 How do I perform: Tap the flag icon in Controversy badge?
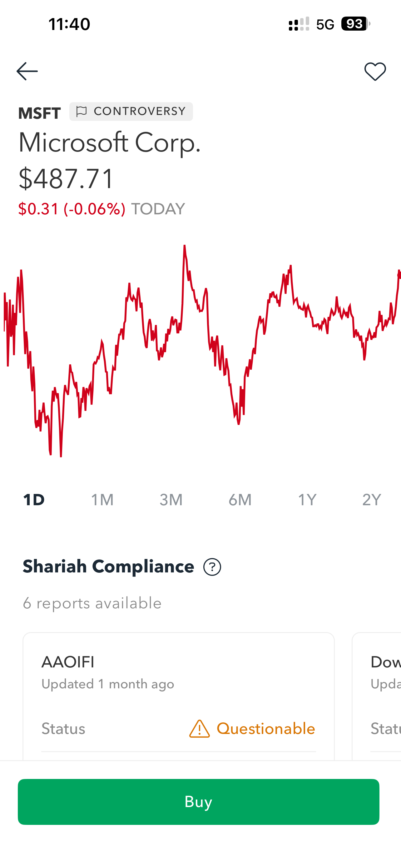pos(81,111)
